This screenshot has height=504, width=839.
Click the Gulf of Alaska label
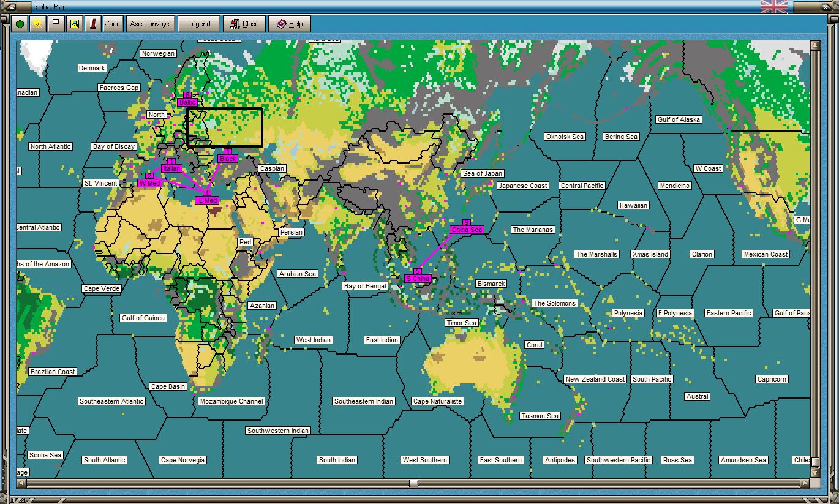(x=679, y=119)
